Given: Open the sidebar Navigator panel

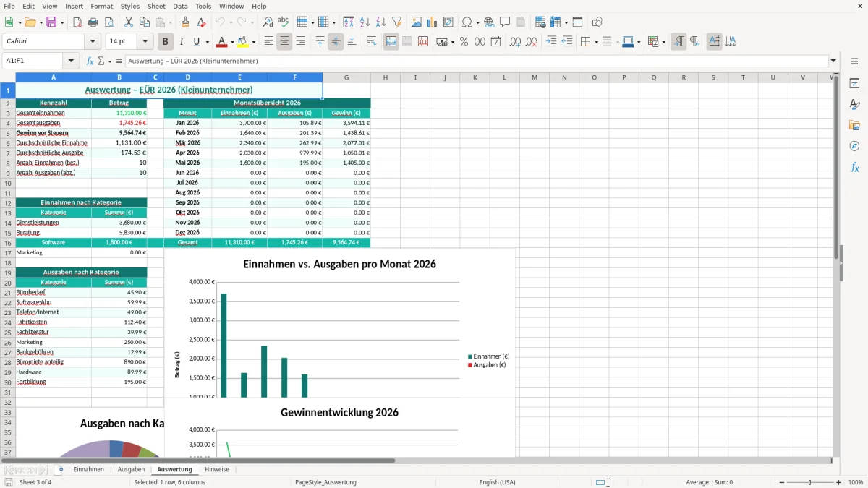Looking at the screenshot, I should click(854, 147).
